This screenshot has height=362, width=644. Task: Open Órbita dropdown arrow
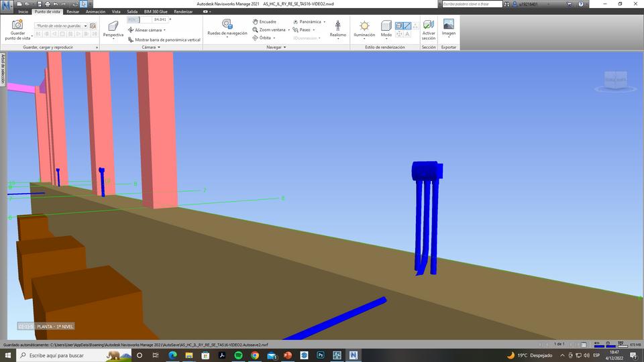tap(274, 38)
